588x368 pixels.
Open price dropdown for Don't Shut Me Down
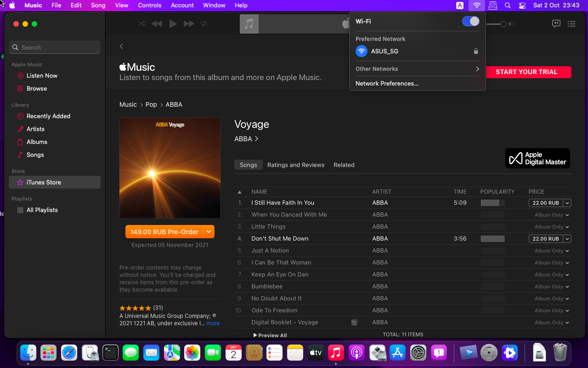pyautogui.click(x=567, y=239)
